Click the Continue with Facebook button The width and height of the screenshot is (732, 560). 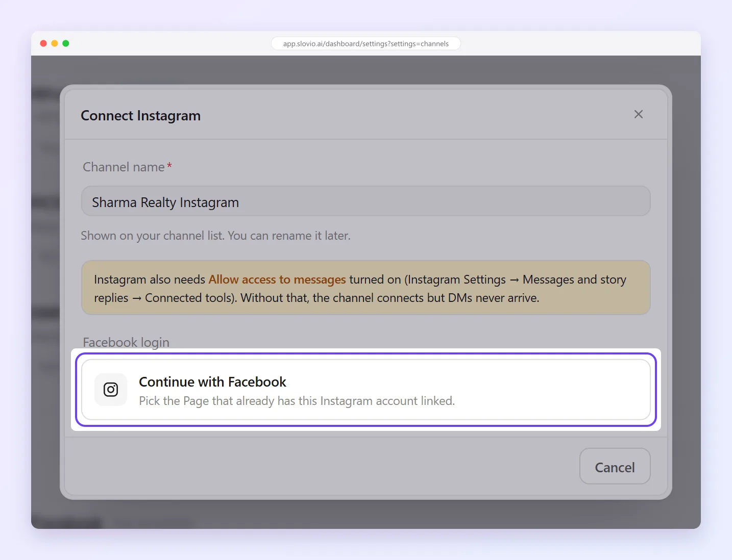click(366, 390)
